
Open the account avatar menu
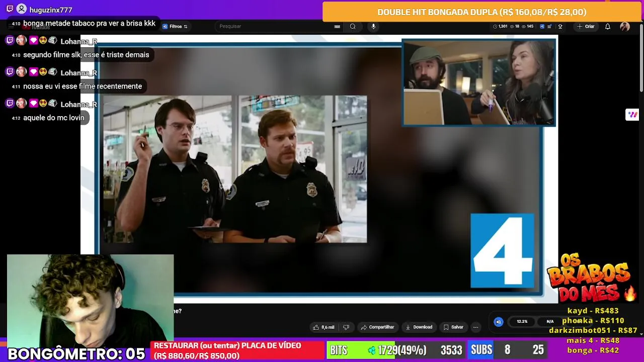coord(625,27)
